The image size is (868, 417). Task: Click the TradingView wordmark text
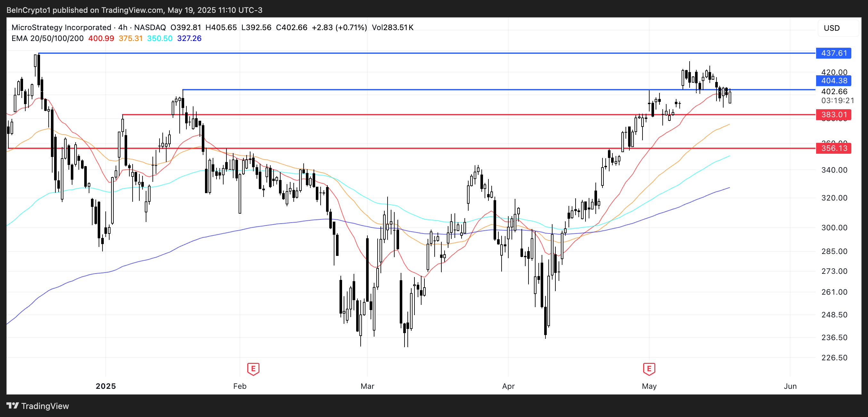45,406
